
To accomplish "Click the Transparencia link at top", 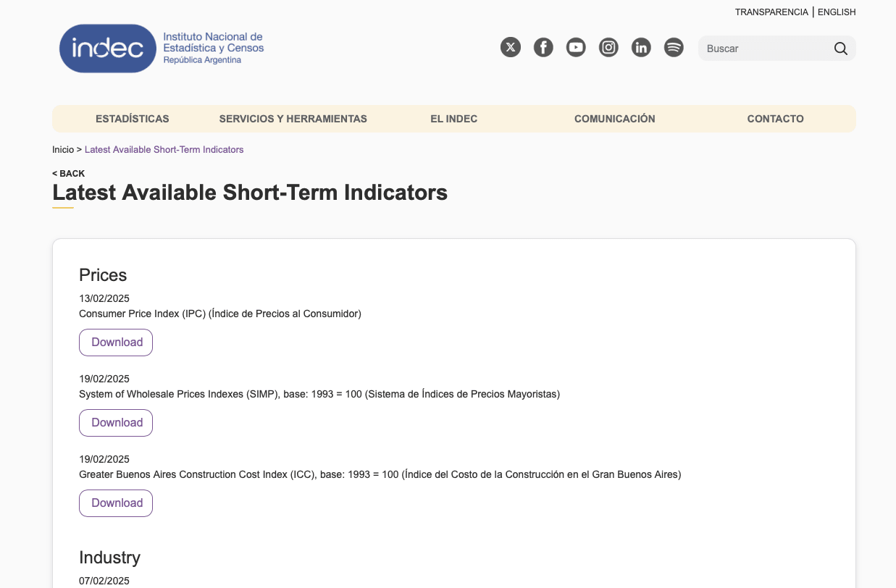I will tap(771, 12).
